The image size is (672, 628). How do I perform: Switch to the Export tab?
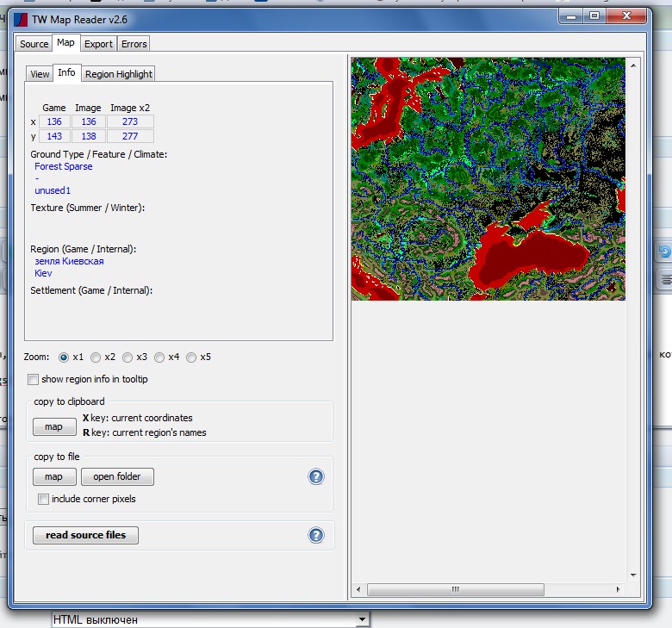pos(98,44)
